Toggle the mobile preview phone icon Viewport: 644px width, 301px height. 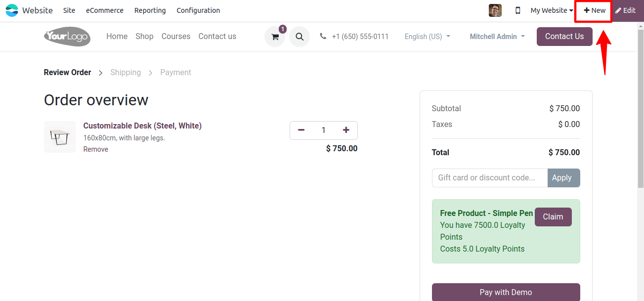[x=517, y=10]
